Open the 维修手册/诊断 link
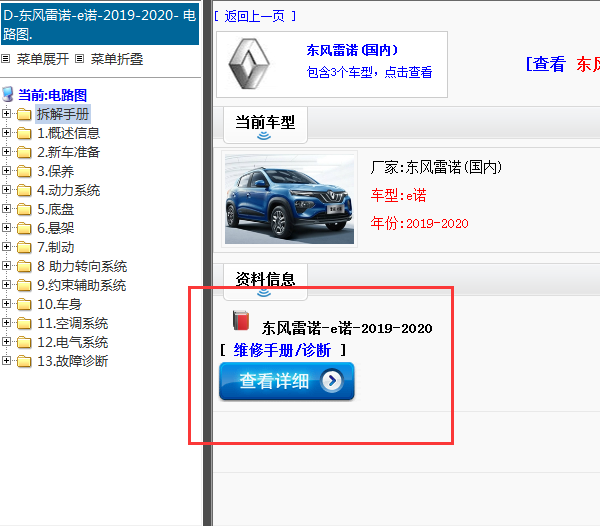The image size is (600, 526). click(282, 350)
